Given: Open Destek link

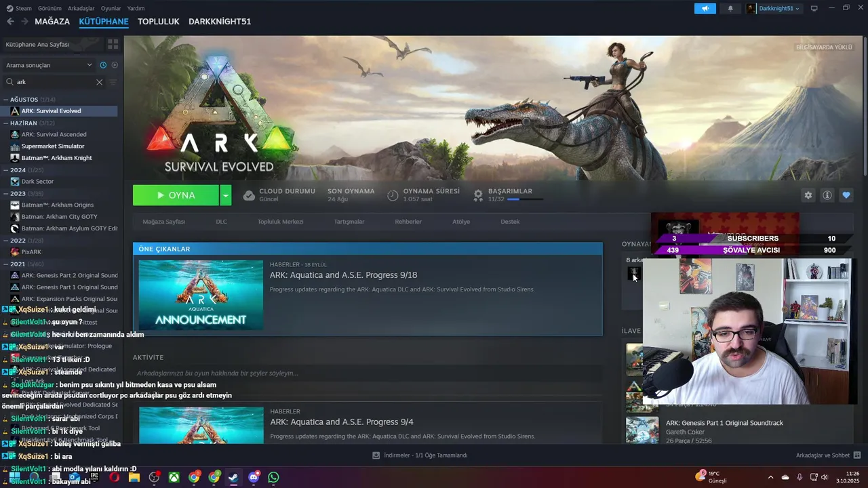Looking at the screenshot, I should pyautogui.click(x=510, y=222).
